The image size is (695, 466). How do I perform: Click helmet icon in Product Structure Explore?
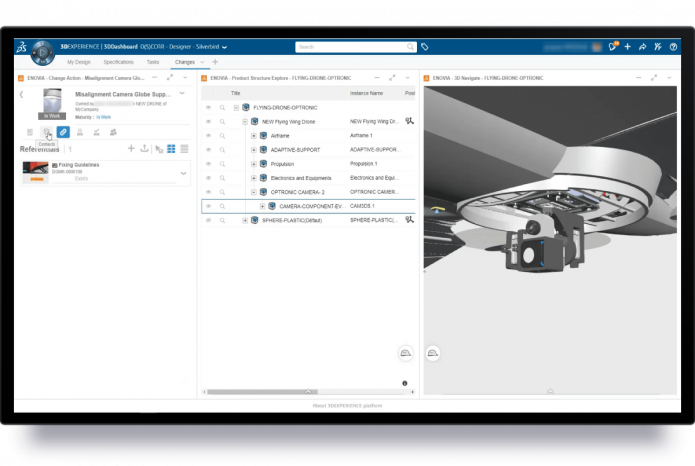tap(406, 353)
